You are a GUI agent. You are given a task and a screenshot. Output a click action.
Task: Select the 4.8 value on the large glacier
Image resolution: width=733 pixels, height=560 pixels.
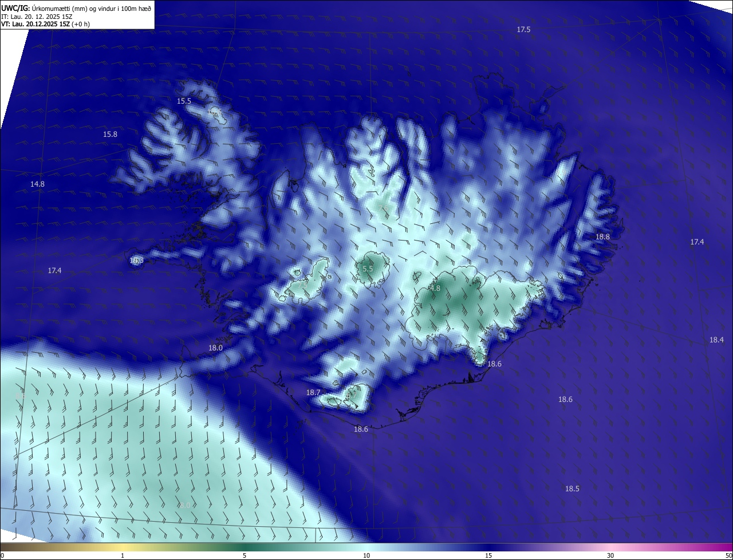pos(435,289)
